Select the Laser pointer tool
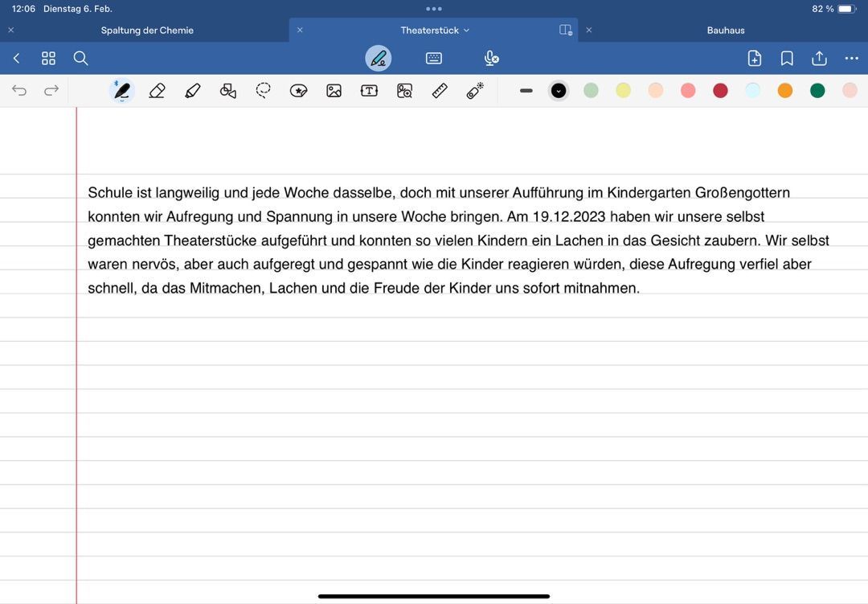Screen dimensions: 868x604 [475, 90]
